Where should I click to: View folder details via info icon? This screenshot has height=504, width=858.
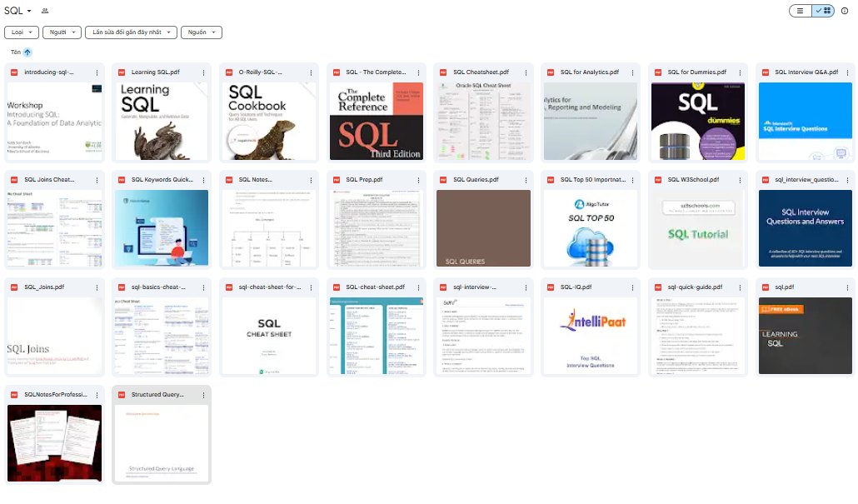pyautogui.click(x=845, y=11)
